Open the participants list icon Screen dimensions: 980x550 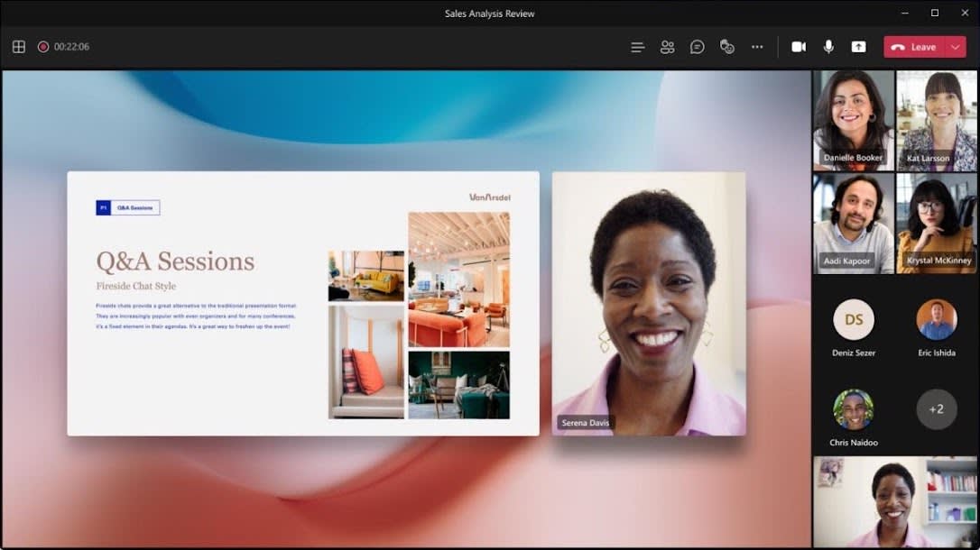click(667, 46)
